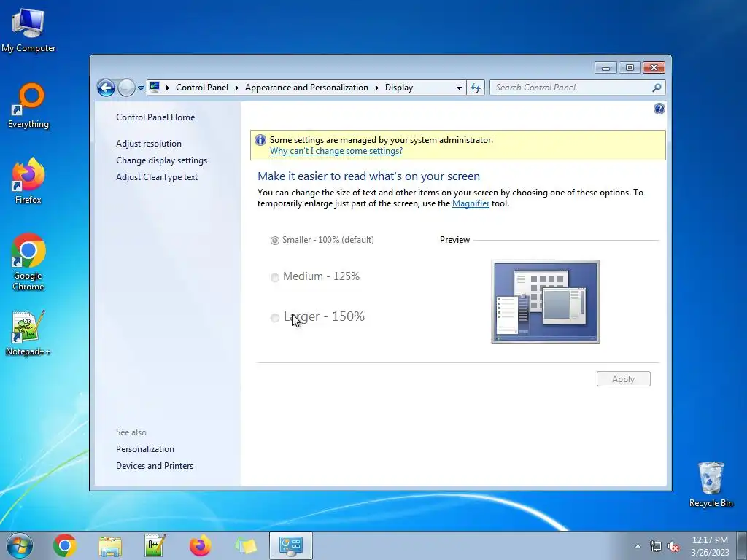Open the Help question mark icon
Viewport: 747px width, 560px height.
click(x=659, y=109)
